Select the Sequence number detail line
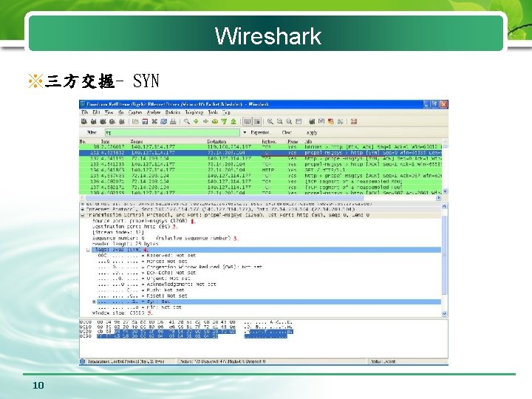Viewport: 532px width, 399px height. pyautogui.click(x=161, y=238)
